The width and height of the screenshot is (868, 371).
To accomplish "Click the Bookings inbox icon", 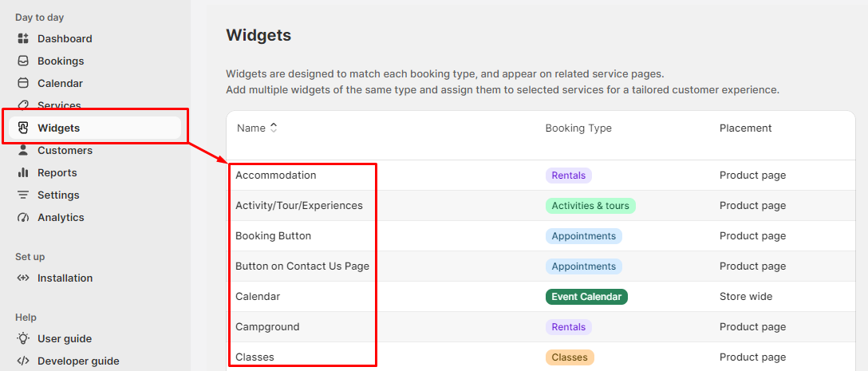I will click(x=22, y=61).
